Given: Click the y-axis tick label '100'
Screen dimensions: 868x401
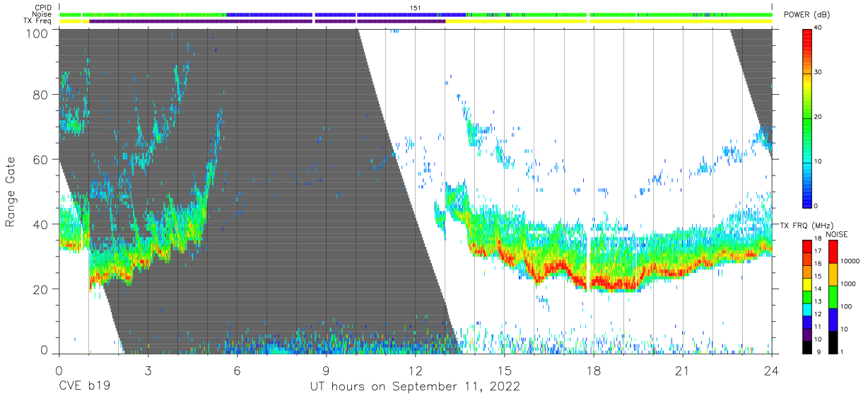Looking at the screenshot, I should [37, 33].
